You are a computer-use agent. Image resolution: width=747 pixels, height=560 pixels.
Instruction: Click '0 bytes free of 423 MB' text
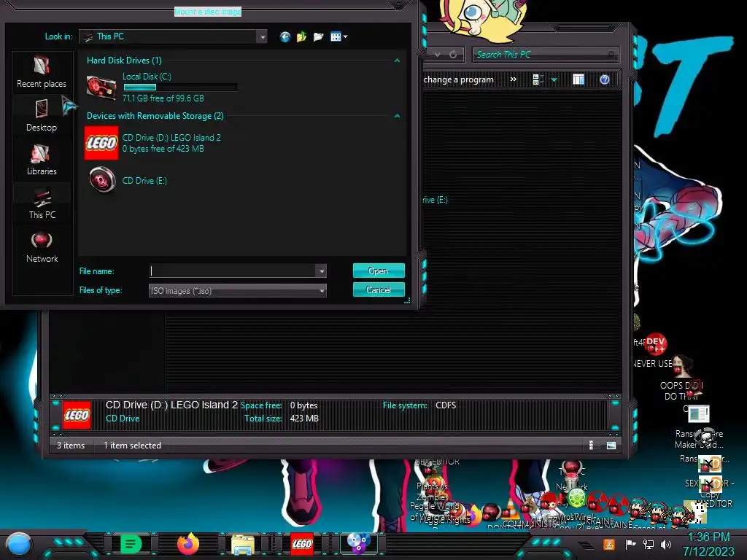(163, 149)
